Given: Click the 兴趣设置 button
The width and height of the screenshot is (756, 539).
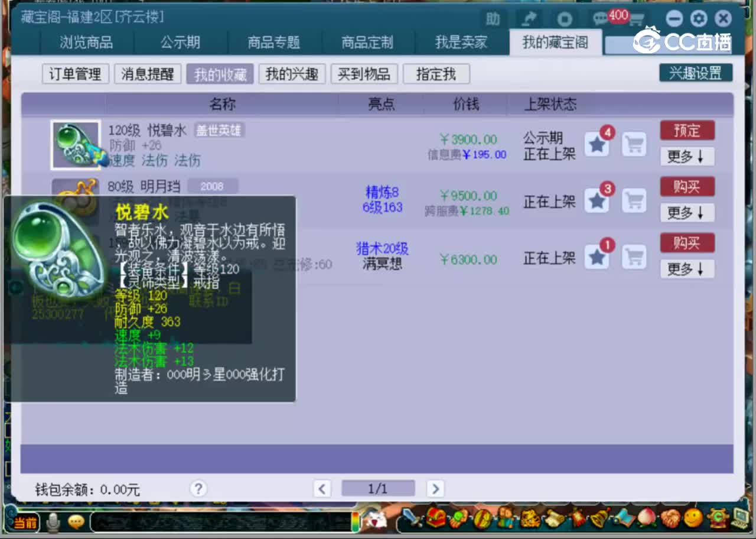Looking at the screenshot, I should (696, 73).
